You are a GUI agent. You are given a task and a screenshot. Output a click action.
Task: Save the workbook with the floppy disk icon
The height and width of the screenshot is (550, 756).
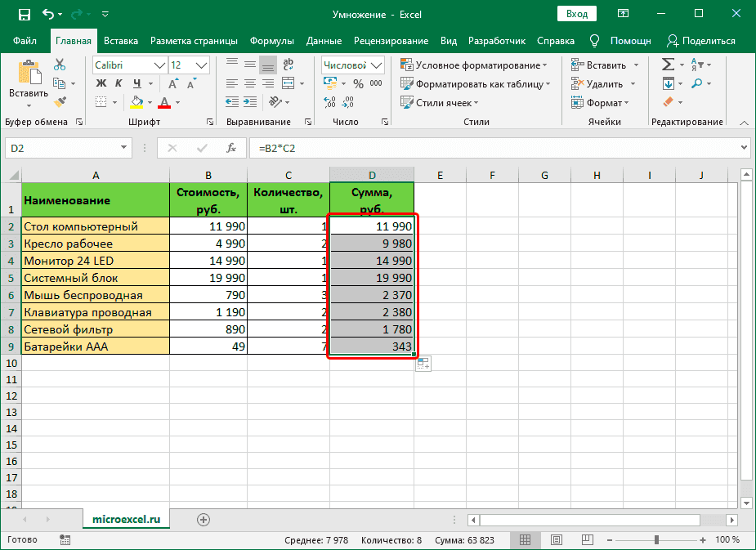pos(23,14)
